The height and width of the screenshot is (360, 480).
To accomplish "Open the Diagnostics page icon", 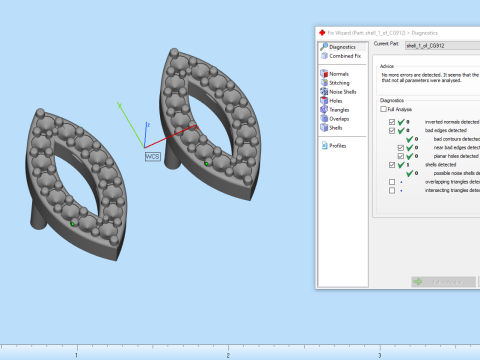I will (324, 47).
